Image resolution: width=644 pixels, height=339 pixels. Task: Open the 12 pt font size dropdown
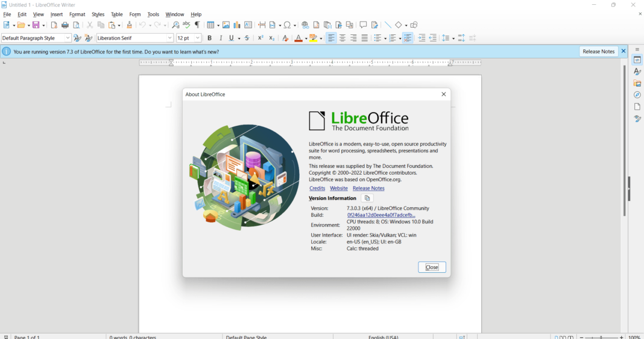pyautogui.click(x=198, y=38)
